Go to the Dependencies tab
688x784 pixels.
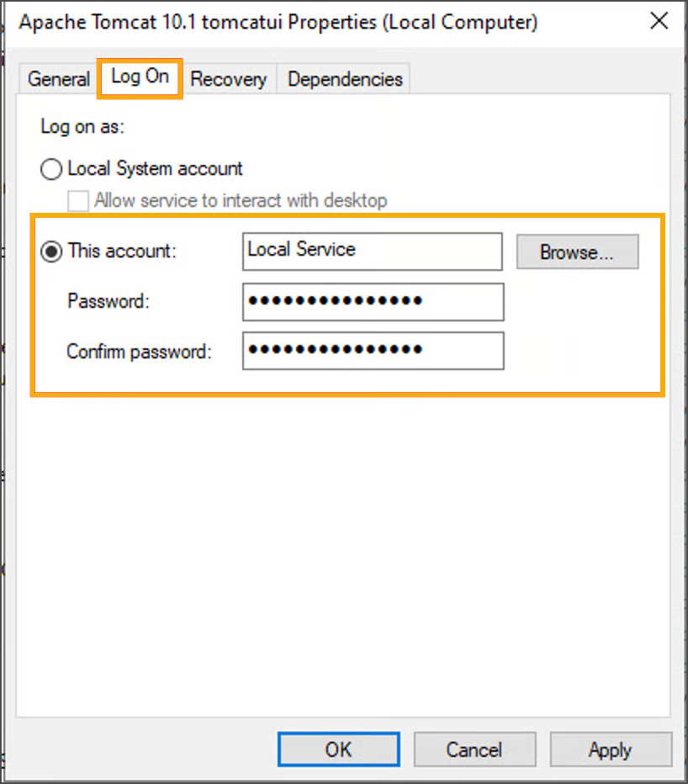[x=345, y=79]
